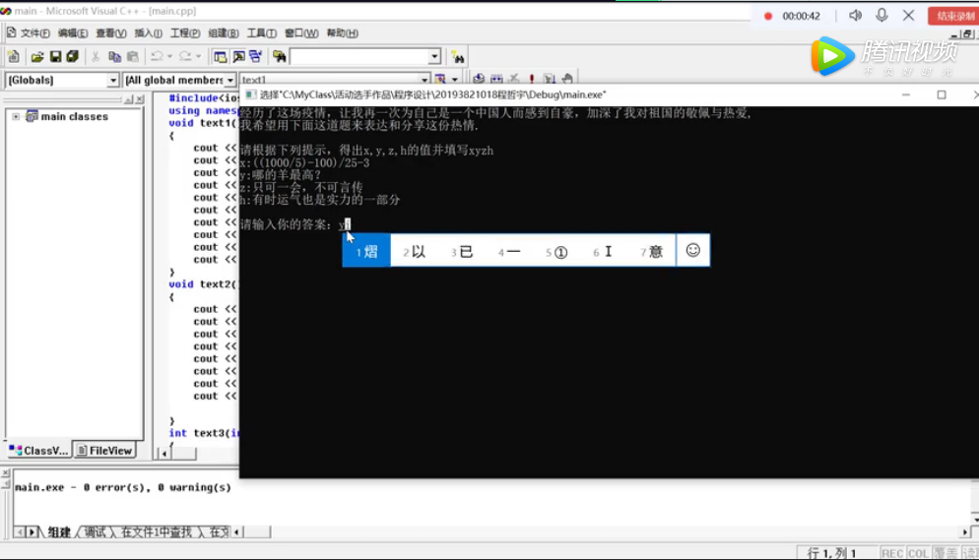Open the 组建 (Build) menu
Screen dimensions: 979x560
(x=224, y=32)
